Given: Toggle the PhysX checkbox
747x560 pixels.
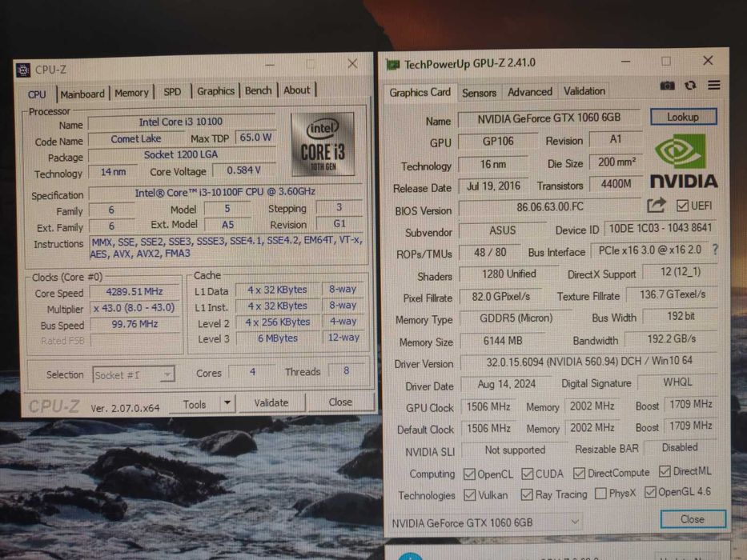Looking at the screenshot, I should (x=600, y=494).
